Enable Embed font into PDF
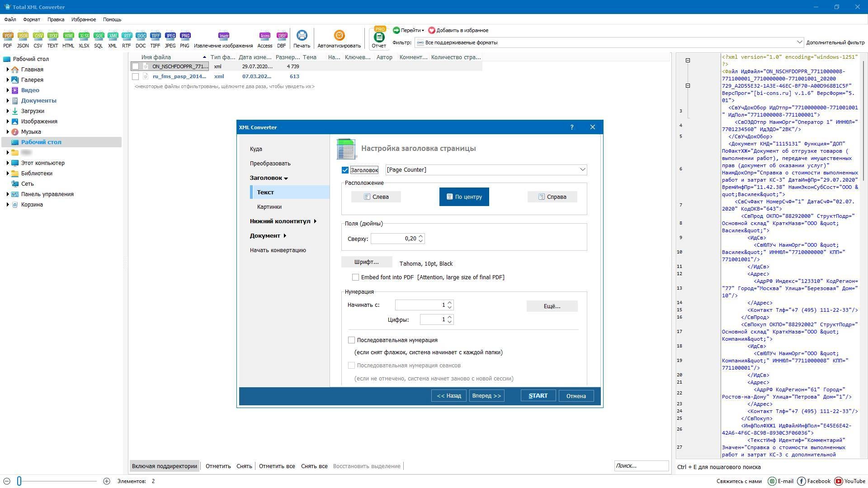Viewport: 868px width, 488px height. [x=355, y=277]
